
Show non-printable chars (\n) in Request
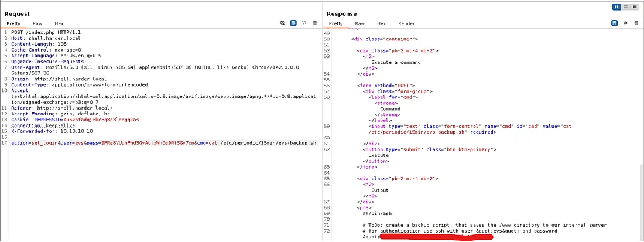pos(304,23)
